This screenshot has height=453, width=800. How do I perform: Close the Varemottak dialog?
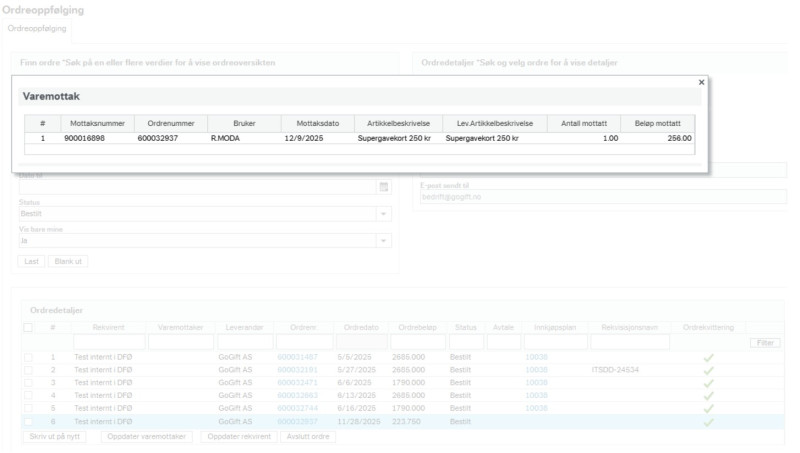(701, 82)
